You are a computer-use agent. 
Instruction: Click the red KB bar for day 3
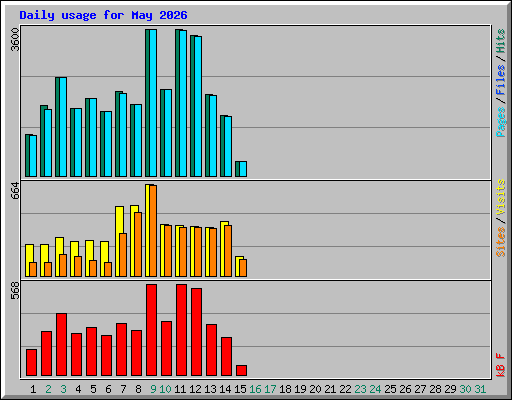pyautogui.click(x=62, y=345)
